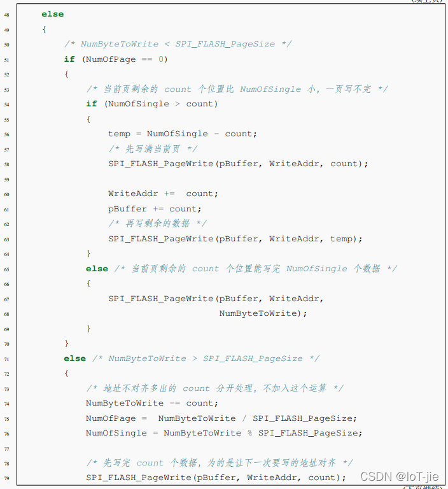
Task: Click the CSDN @IoT-jie watermark
Action: (399, 476)
